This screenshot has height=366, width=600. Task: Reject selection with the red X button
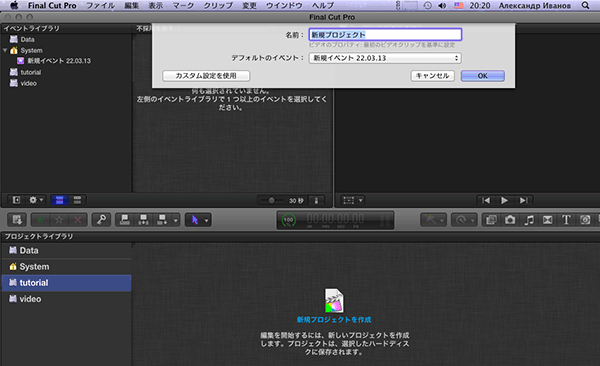click(x=78, y=220)
